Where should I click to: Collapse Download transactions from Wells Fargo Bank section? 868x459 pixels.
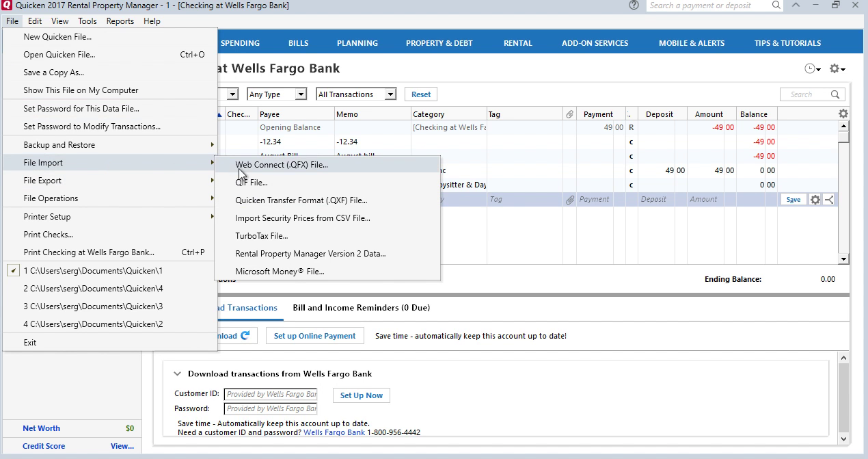coord(177,374)
